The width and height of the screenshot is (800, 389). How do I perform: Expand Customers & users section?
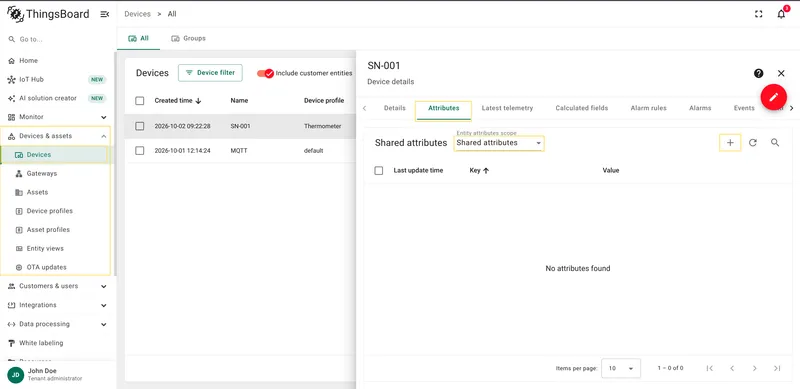pyautogui.click(x=58, y=286)
